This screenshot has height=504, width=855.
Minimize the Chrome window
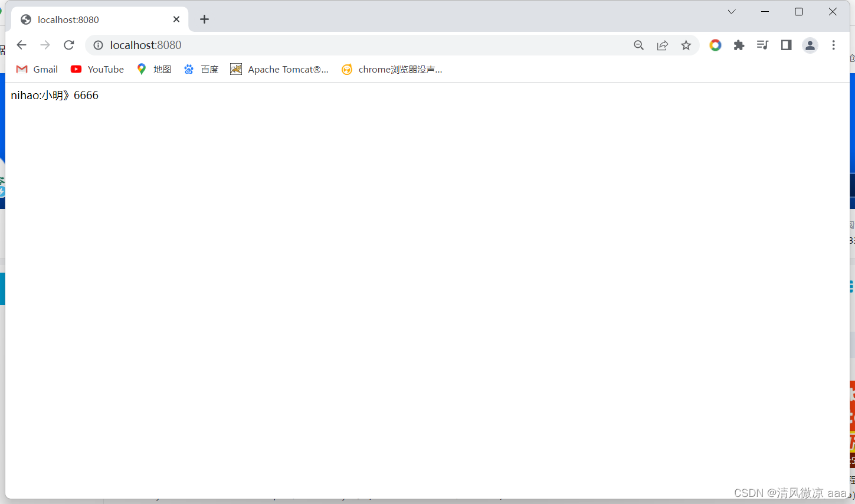[x=765, y=12]
